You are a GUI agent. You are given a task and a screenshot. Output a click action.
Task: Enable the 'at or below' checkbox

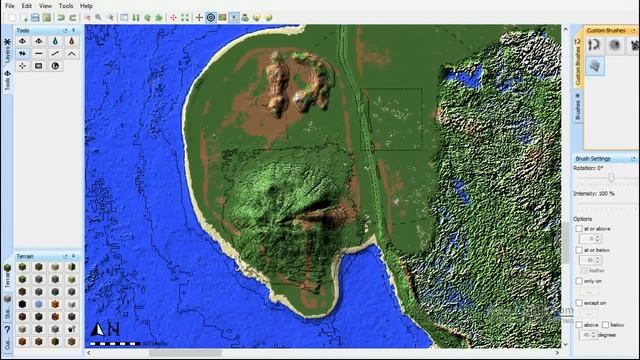coord(579,250)
